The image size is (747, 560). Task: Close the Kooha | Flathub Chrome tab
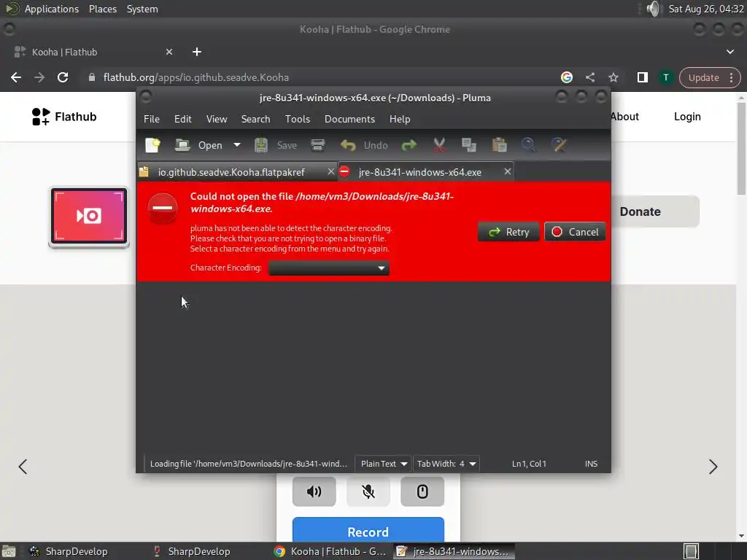tap(169, 52)
